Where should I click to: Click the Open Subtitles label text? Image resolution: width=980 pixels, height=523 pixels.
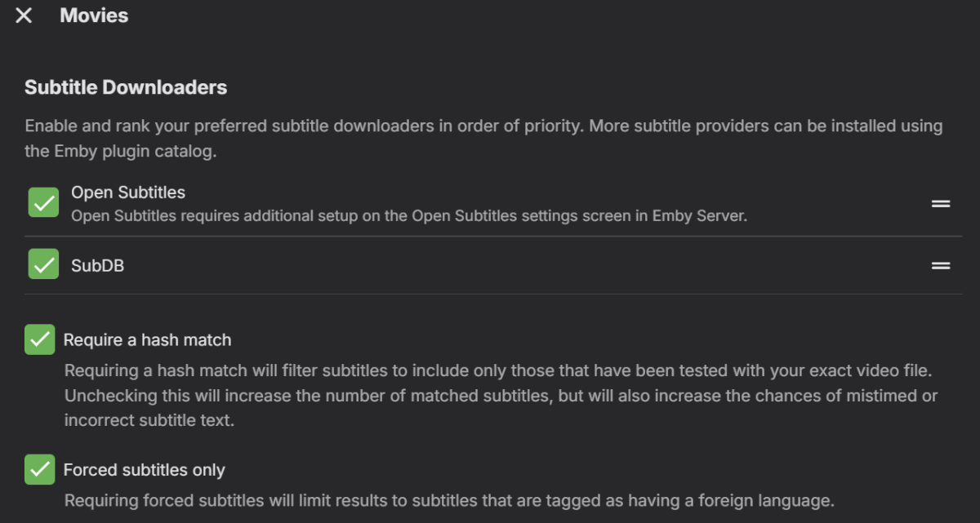pos(127,192)
